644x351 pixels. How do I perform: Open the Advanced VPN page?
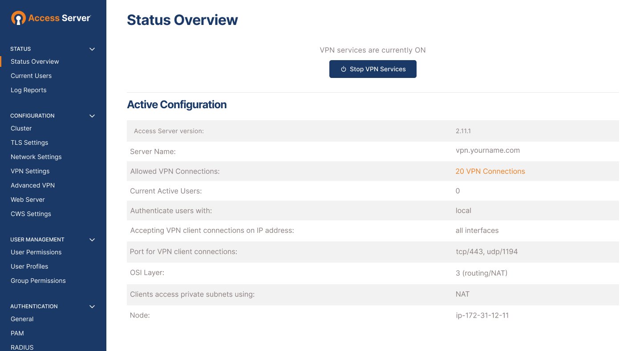[32, 185]
